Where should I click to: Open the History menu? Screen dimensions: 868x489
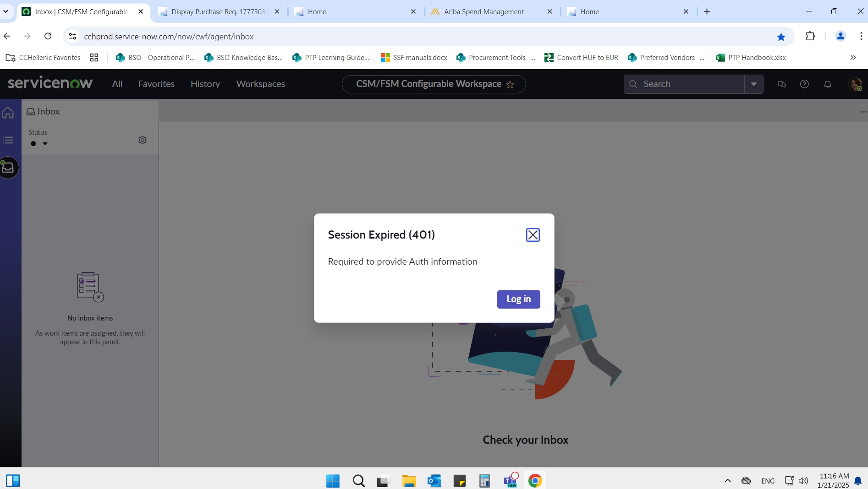205,84
